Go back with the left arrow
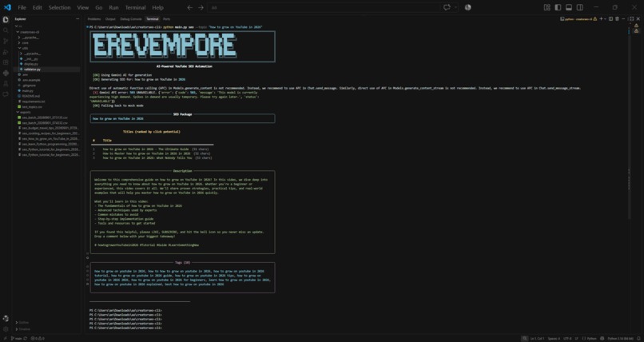Viewport: 644px width, 342px height. point(189,7)
